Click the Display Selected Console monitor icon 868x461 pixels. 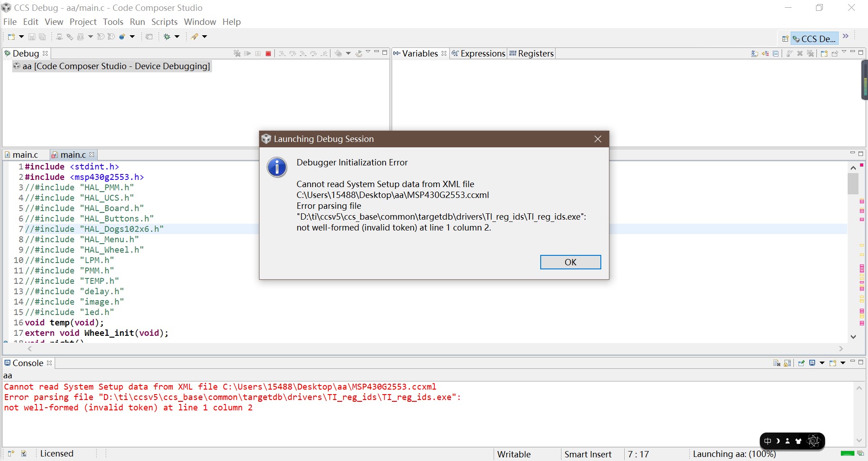(812, 363)
